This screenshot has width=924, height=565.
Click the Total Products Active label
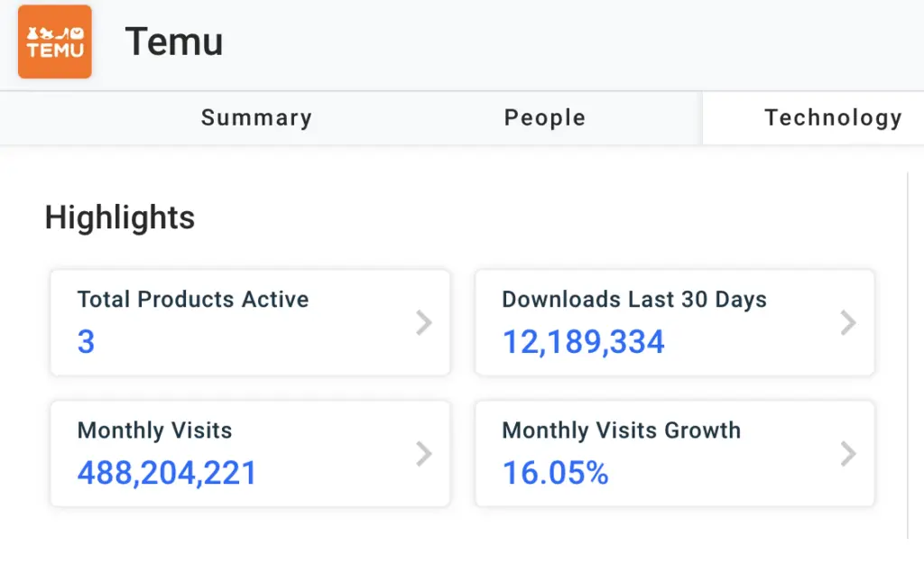193,300
